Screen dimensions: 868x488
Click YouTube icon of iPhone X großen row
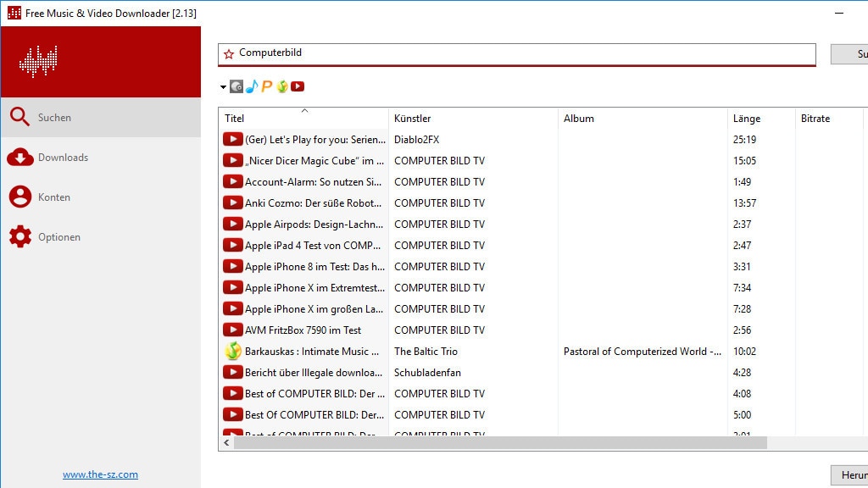232,308
